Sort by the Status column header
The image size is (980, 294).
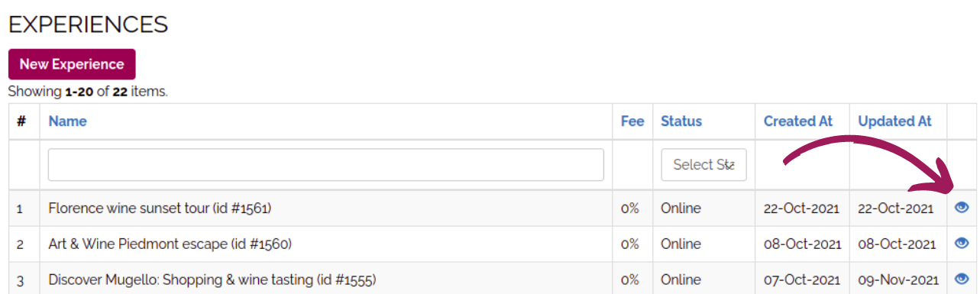(681, 121)
